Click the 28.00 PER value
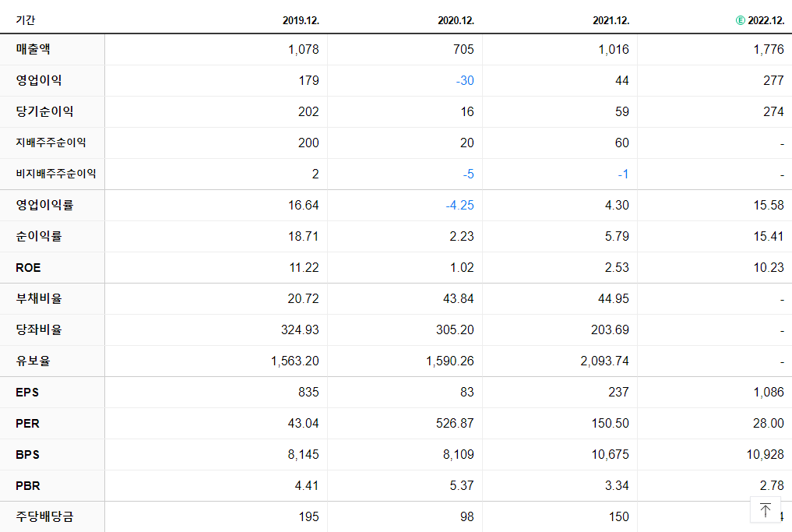Image resolution: width=792 pixels, height=532 pixels. [x=769, y=424]
